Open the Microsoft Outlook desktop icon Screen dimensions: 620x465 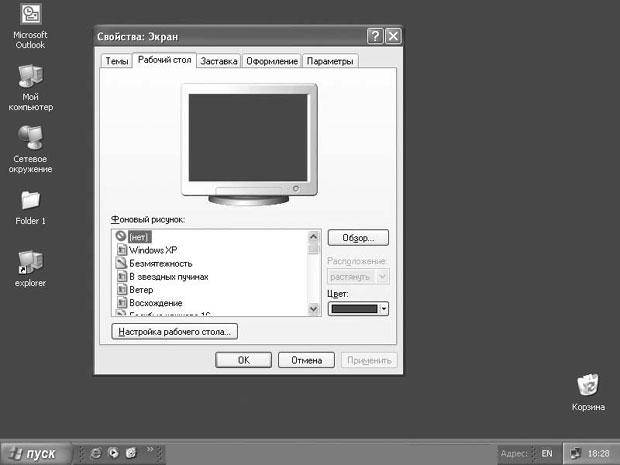pyautogui.click(x=31, y=16)
